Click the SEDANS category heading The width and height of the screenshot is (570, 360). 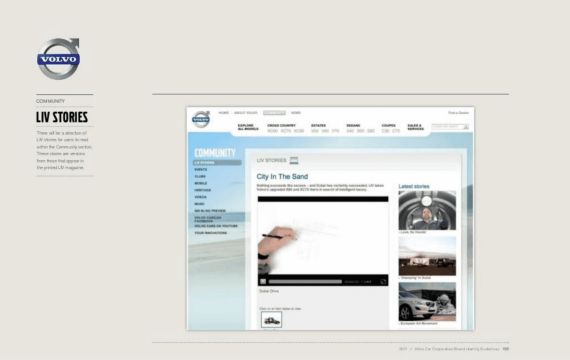point(353,125)
